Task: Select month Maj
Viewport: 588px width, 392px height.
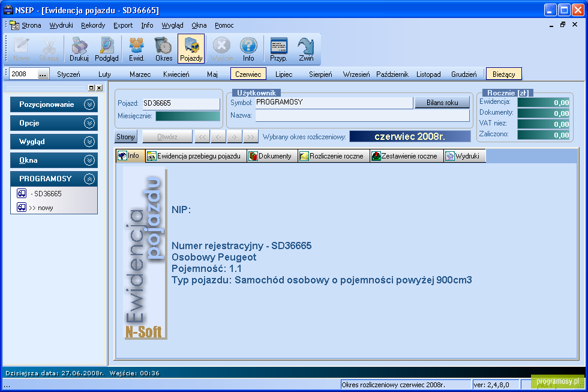Action: (x=212, y=74)
